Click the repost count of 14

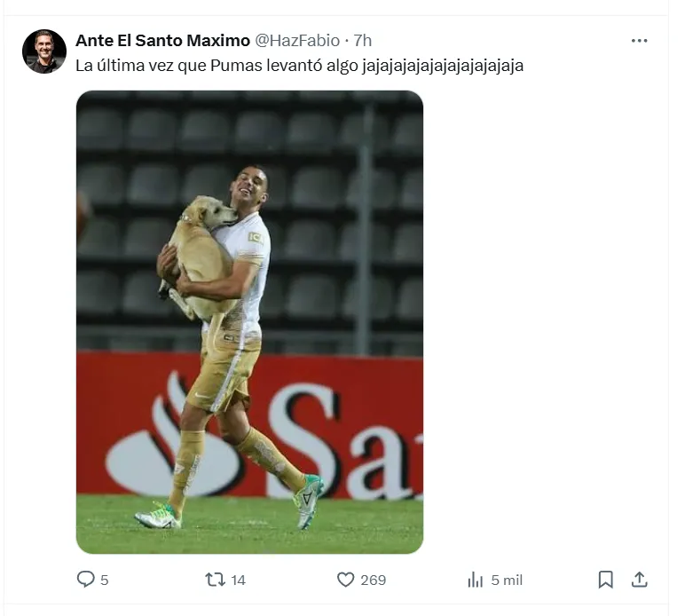pyautogui.click(x=238, y=580)
